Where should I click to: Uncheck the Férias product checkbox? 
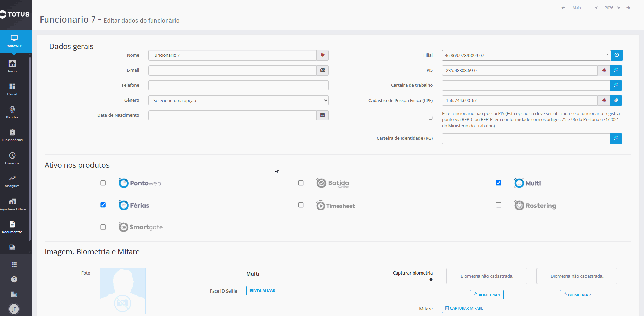click(103, 205)
